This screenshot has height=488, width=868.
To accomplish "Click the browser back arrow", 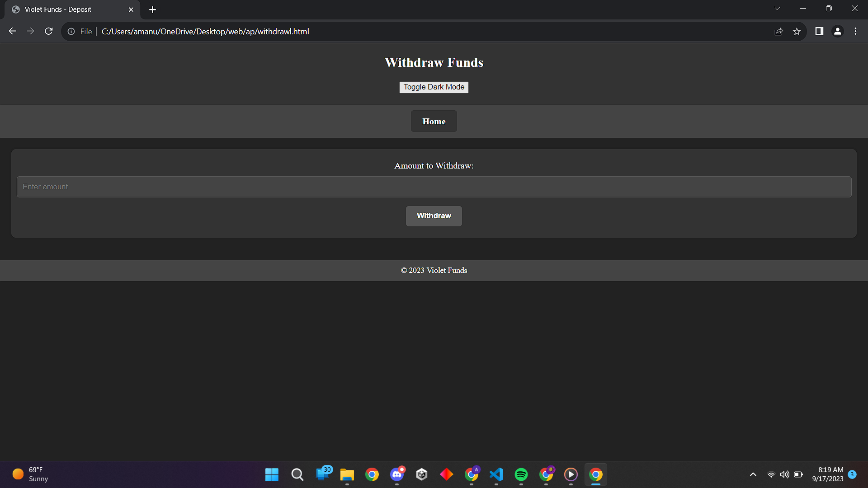I will click(13, 31).
